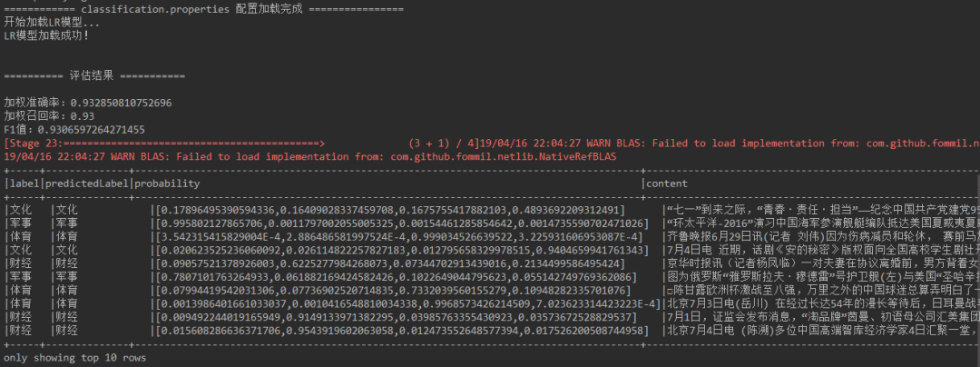
Task: Click the weighted recall value 0.93
Action: coord(82,116)
